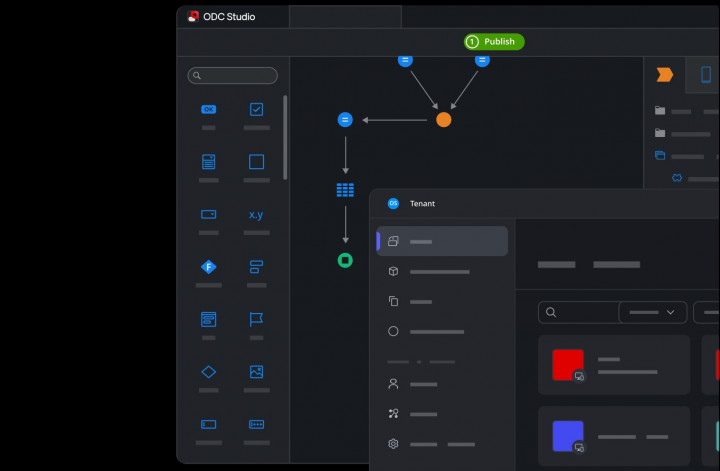Viewport: 720px width, 471px height.
Task: Select the input field widget icon
Action: point(208,424)
